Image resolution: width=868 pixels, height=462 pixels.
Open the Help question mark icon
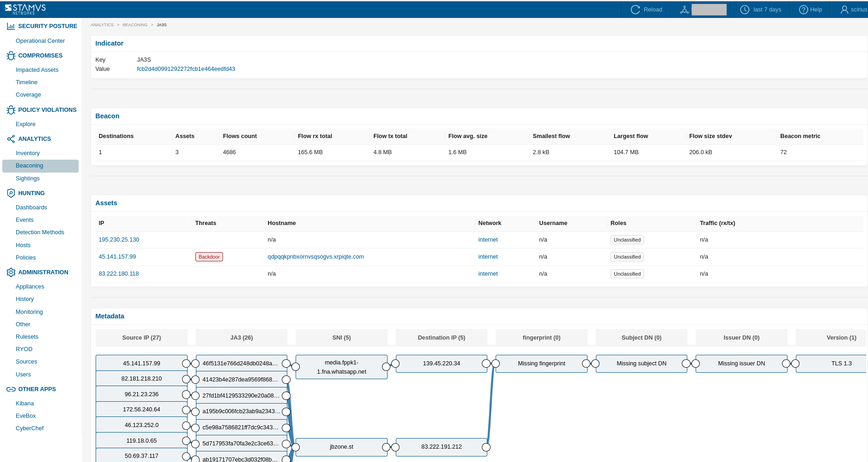[803, 10]
